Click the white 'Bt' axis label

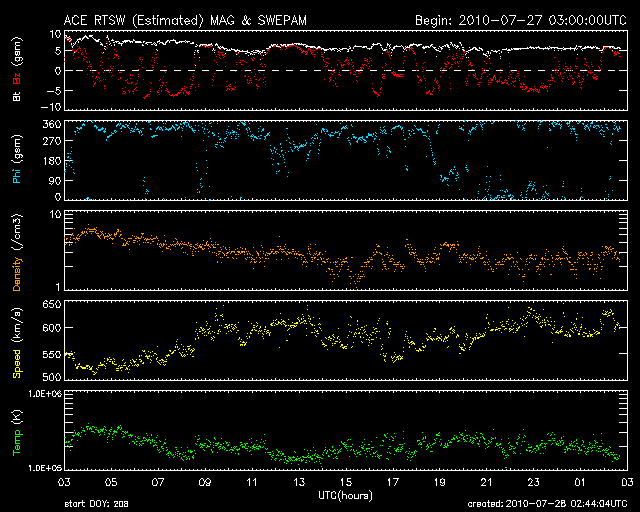coord(17,96)
